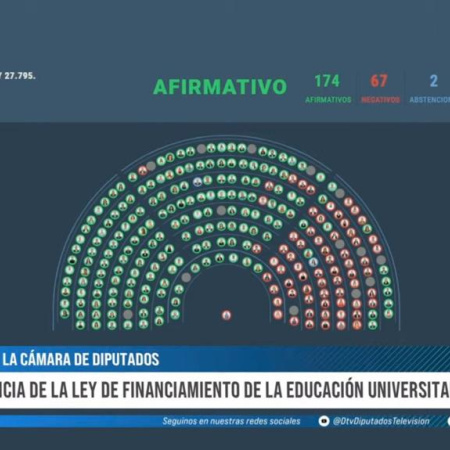The image size is (450, 450).
Task: Click the YouTube icon beside @DtvDiputadosTelevision
Action: 324,421
